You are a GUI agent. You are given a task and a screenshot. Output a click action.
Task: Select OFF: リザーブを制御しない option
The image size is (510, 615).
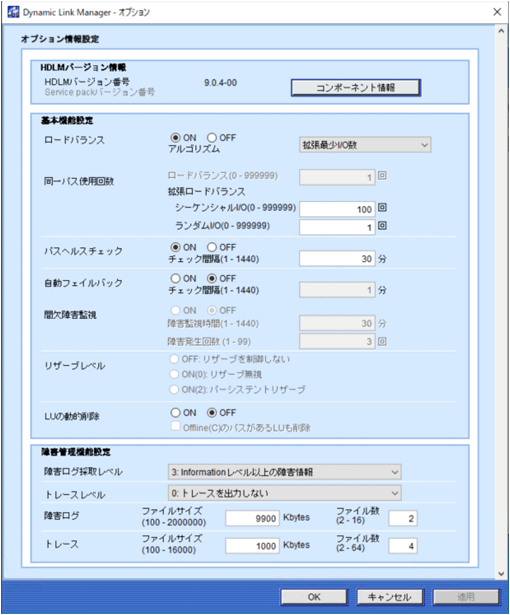[174, 359]
